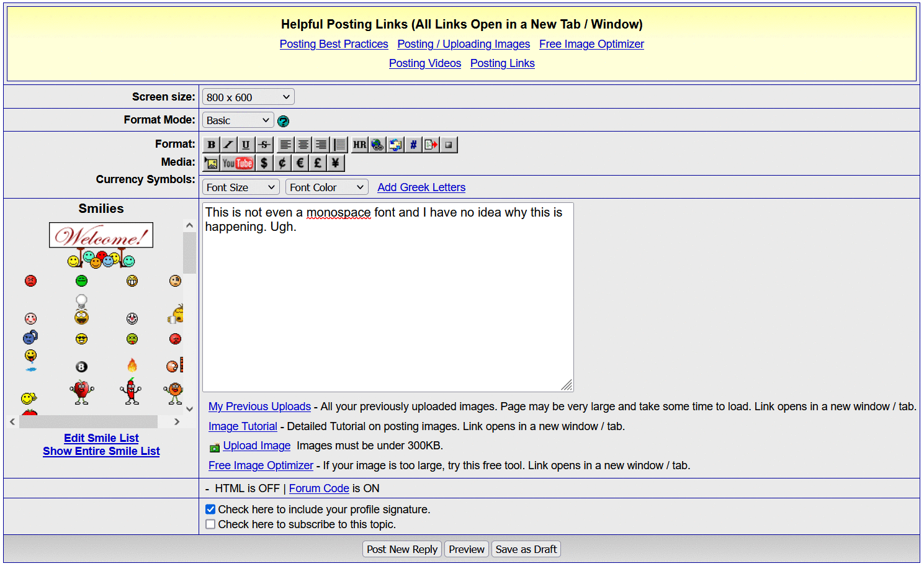Click the Upload Image link

pos(257,446)
